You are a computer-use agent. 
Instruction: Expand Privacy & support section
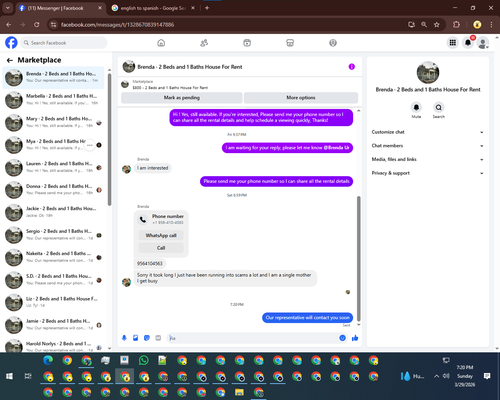428,173
